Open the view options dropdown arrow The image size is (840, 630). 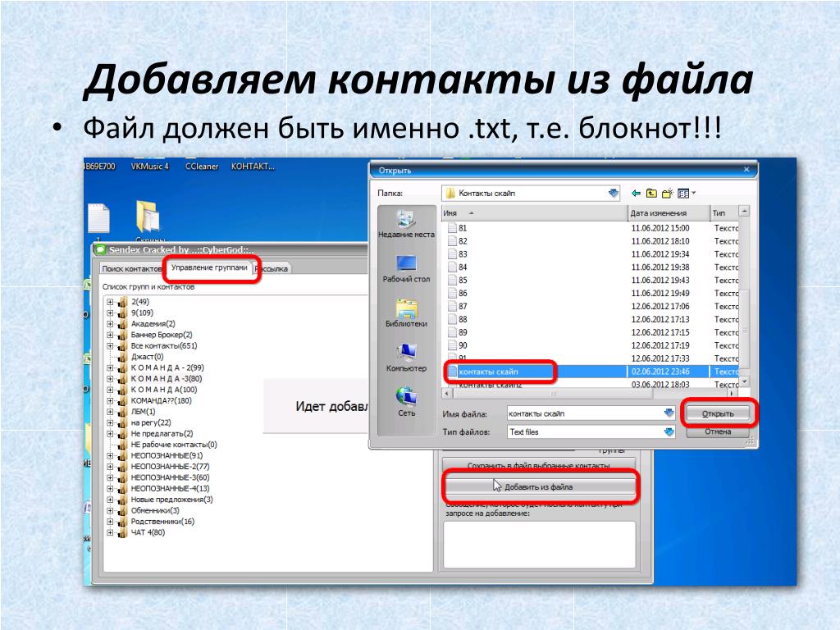click(x=694, y=193)
